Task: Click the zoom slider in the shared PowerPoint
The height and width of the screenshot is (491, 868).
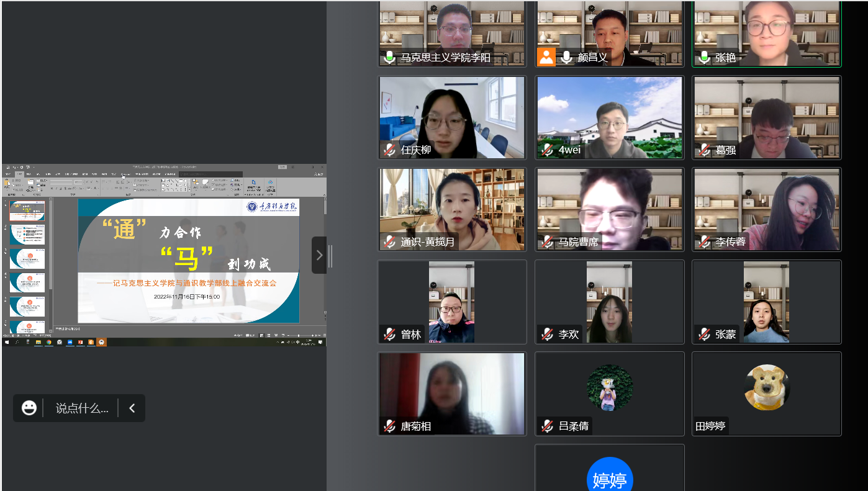Action: point(298,335)
